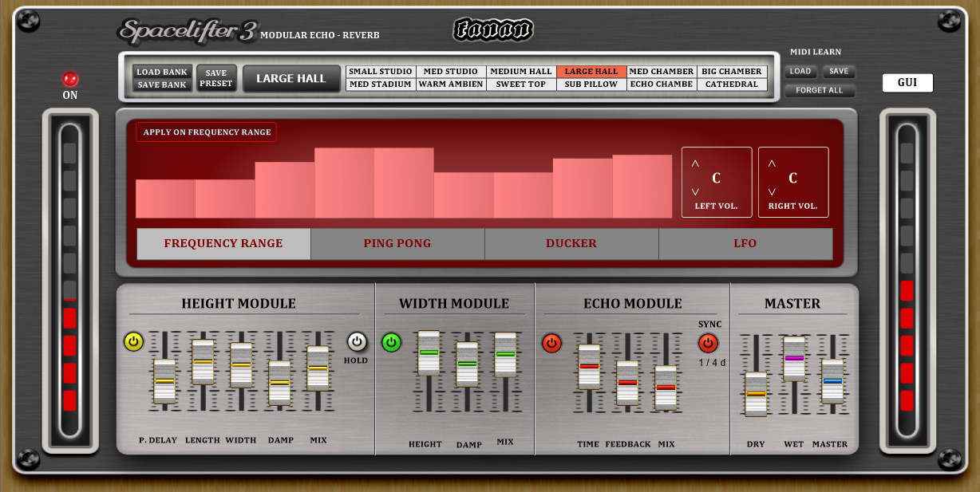Click the GUI button
The height and width of the screenshot is (492, 980).
click(907, 83)
